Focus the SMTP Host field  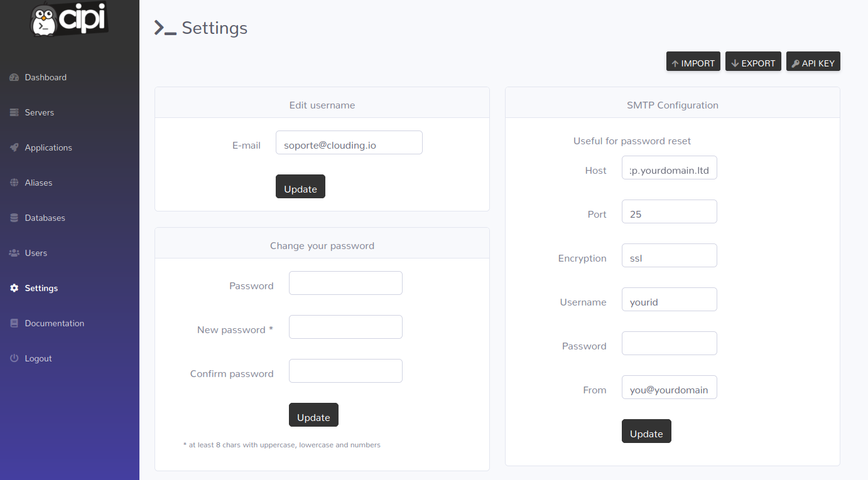[x=670, y=168]
